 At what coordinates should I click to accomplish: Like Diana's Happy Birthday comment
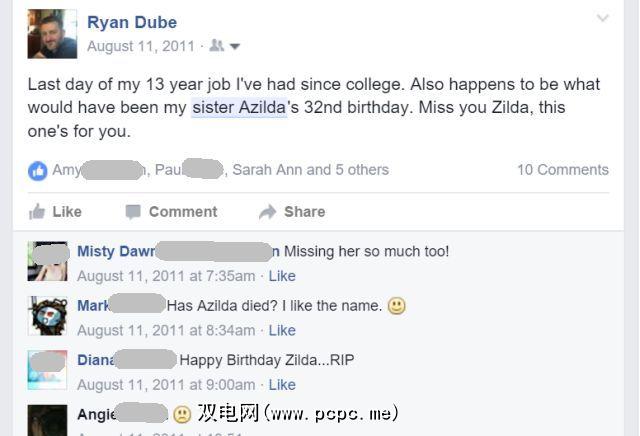pyautogui.click(x=282, y=384)
